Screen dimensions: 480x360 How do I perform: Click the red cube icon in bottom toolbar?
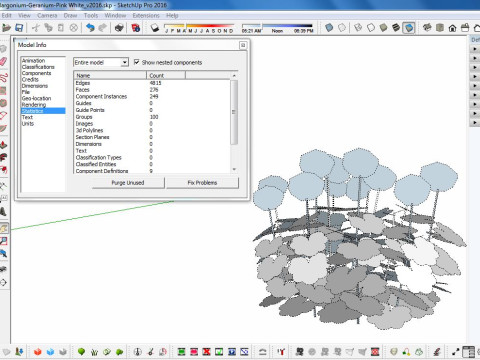tap(37, 352)
